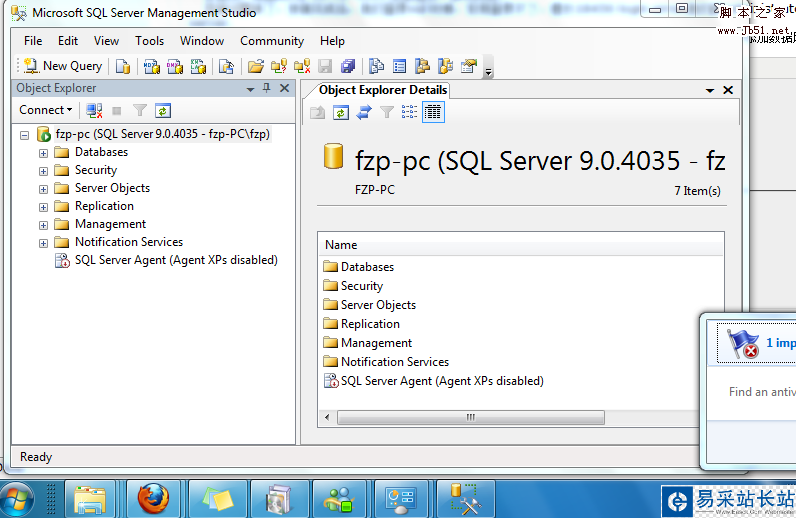Expand the Server Objects tree node

tap(44, 189)
